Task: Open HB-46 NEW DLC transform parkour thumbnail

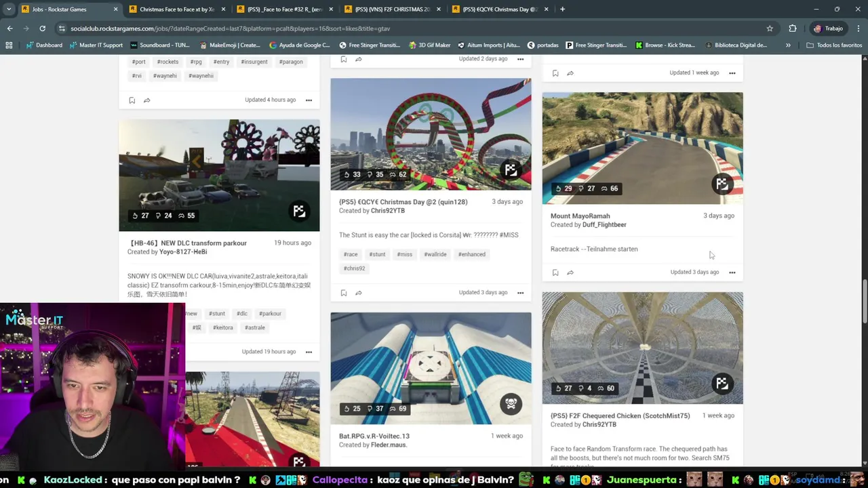Action: pos(219,176)
